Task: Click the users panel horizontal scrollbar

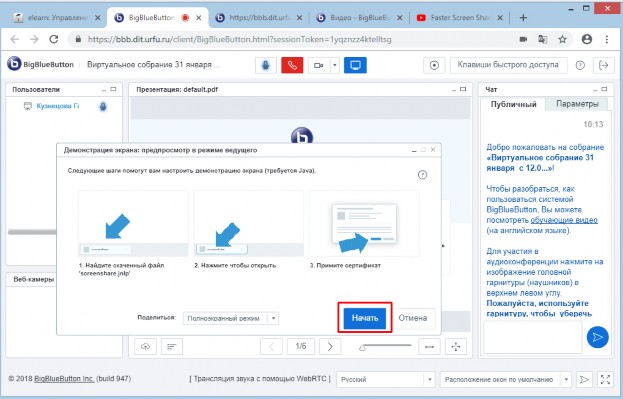Action: [x=32, y=232]
